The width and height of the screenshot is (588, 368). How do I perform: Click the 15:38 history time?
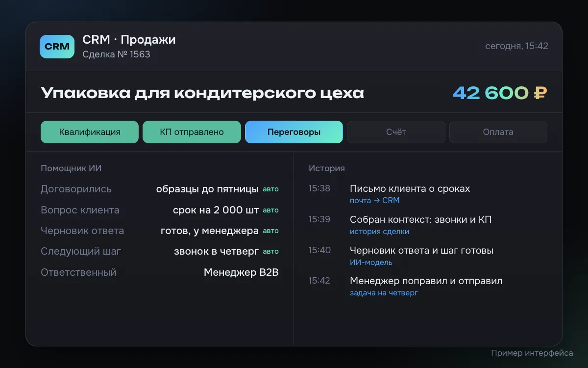click(x=319, y=188)
